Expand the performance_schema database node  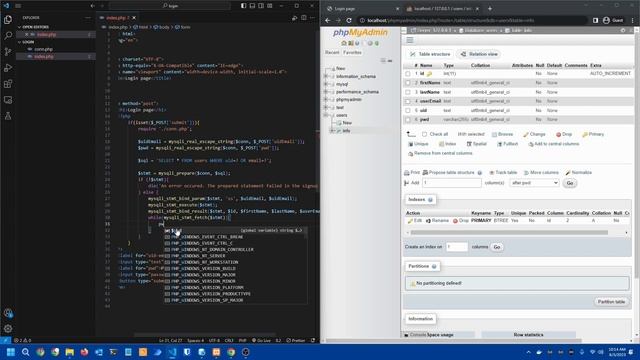point(326,92)
